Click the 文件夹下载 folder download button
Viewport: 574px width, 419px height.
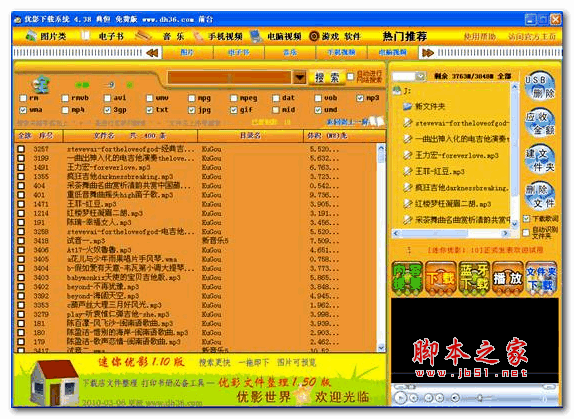(x=541, y=278)
